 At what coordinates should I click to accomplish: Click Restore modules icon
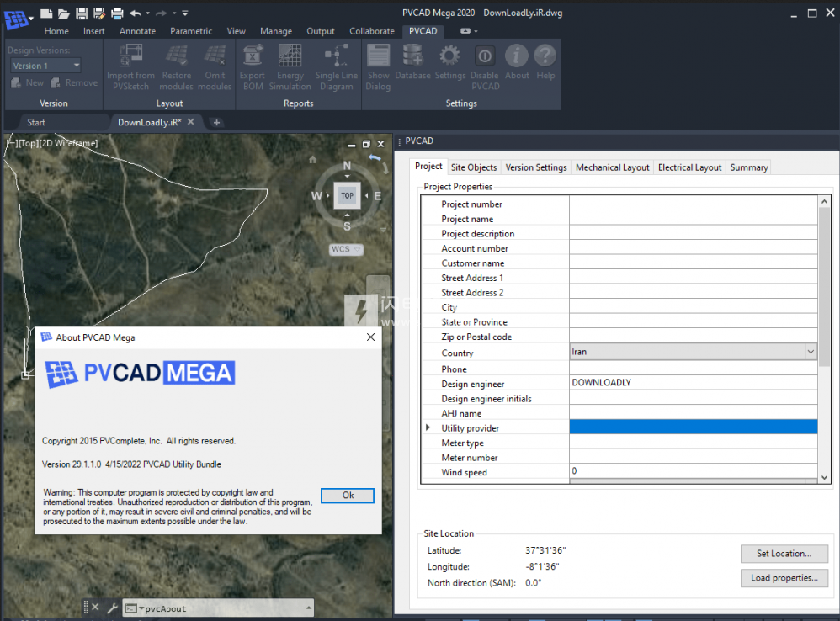(x=176, y=56)
